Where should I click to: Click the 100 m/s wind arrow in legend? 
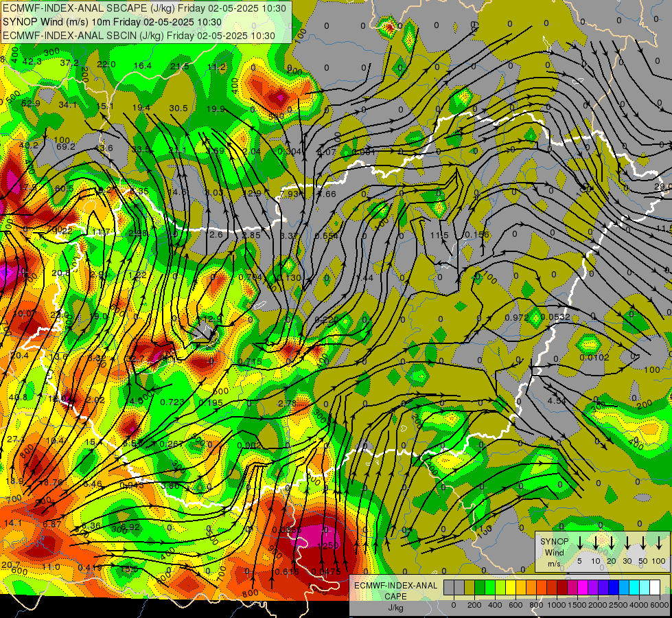[x=659, y=543]
